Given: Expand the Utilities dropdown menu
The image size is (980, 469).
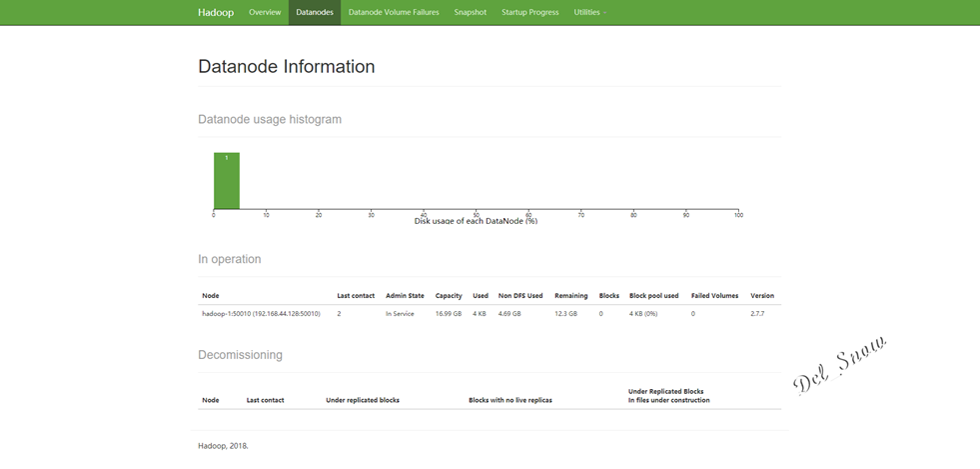Looking at the screenshot, I should click(590, 13).
